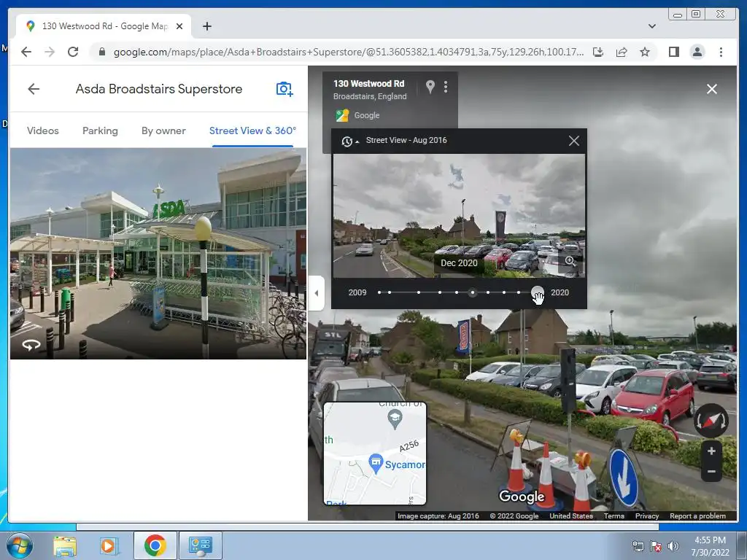The width and height of the screenshot is (747, 560).
Task: Open the Terms link
Action: point(614,516)
